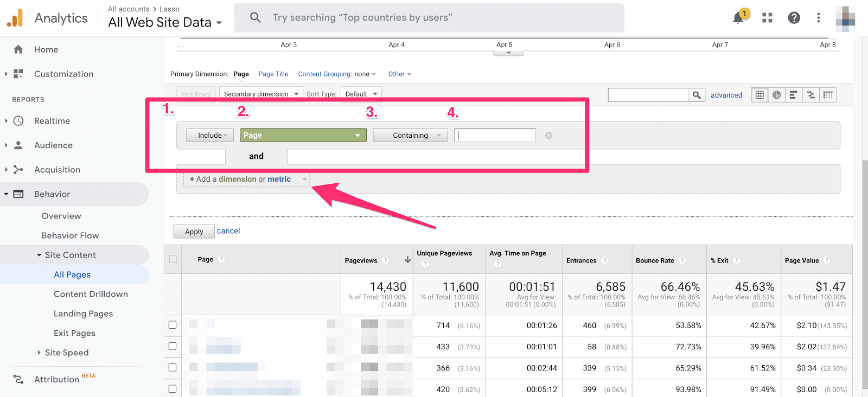The image size is (868, 397).
Task: Click the Google Analytics logo
Action: click(15, 18)
